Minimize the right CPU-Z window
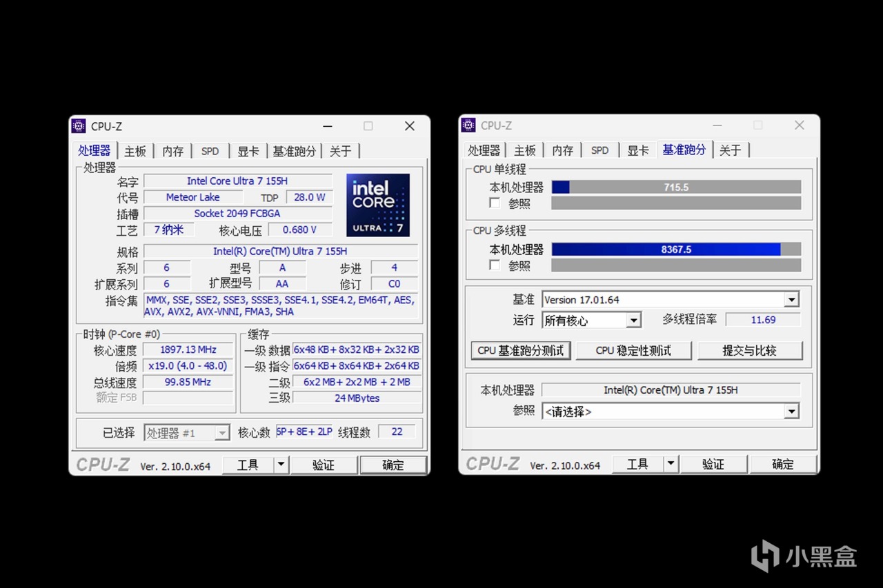This screenshot has height=588, width=883. [717, 125]
